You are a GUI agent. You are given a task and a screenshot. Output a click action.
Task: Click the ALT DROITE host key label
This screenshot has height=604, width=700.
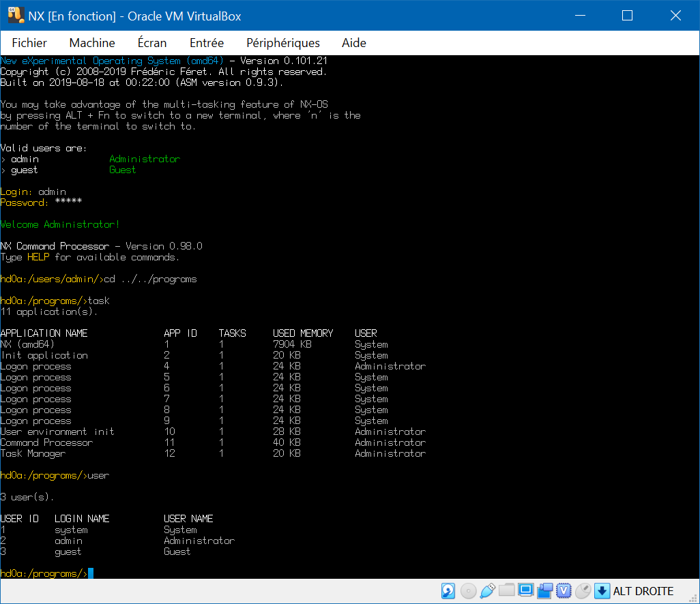pyautogui.click(x=643, y=591)
